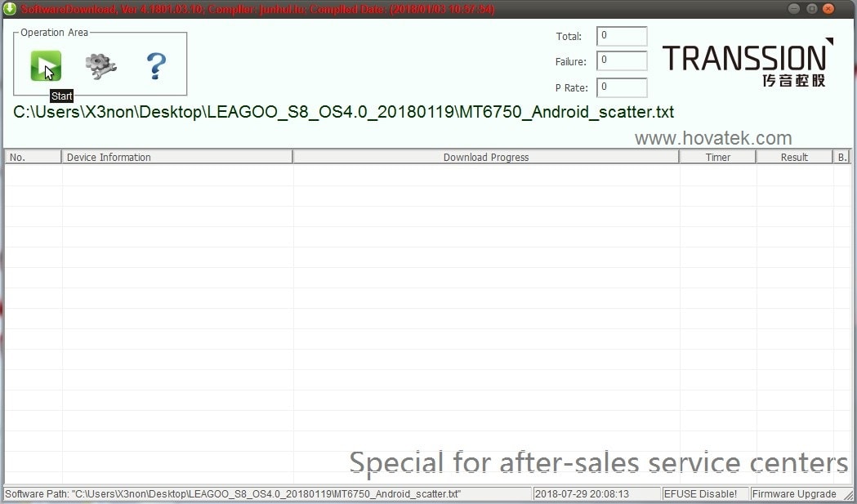Click the "P Rate:" label
Viewport: 857px width, 504px height.
pyautogui.click(x=572, y=88)
